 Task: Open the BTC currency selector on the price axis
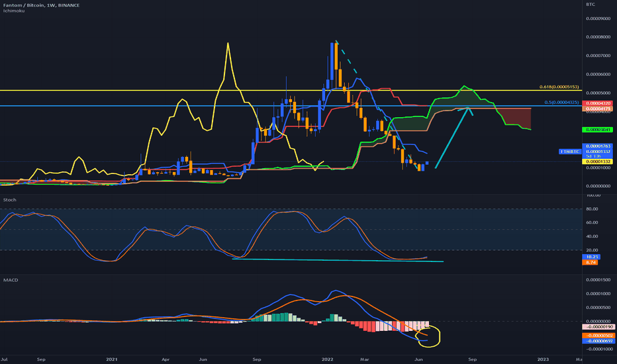pos(591,5)
